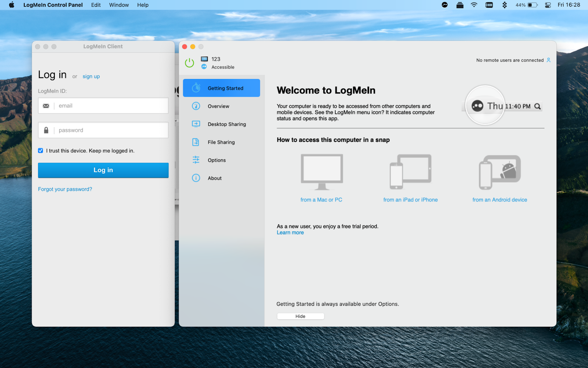Click the LogMeIn menu icon illustration
Image resolution: width=588 pixels, height=368 pixels.
(477, 106)
